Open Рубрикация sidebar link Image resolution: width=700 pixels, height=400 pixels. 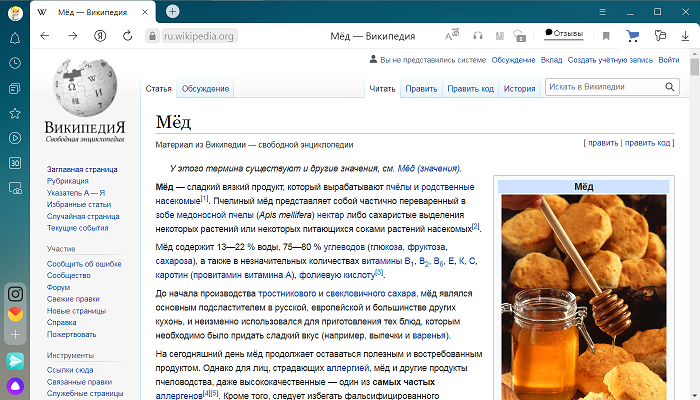[x=67, y=181]
